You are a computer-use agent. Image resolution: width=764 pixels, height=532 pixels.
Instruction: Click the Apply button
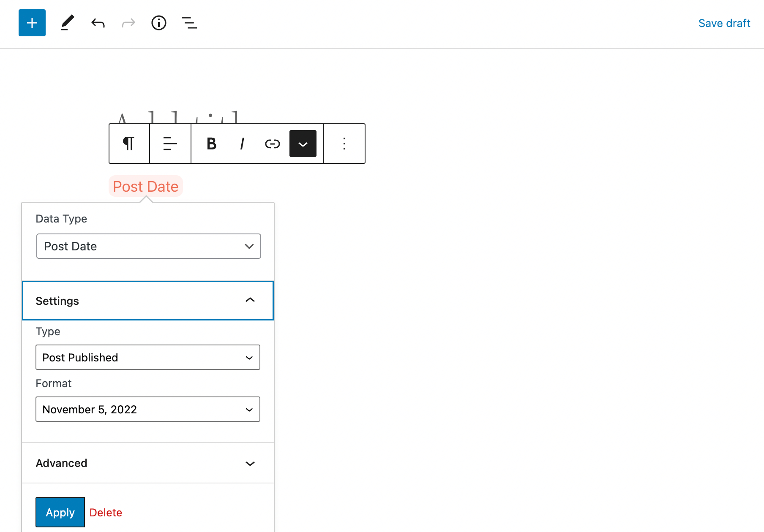point(60,512)
